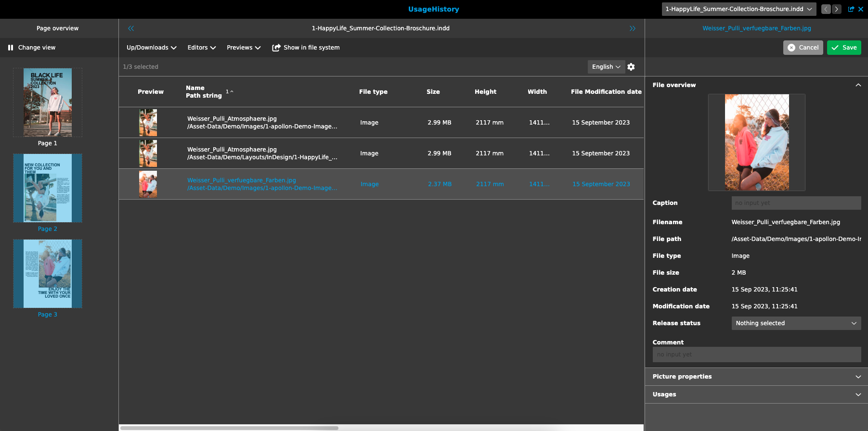This screenshot has width=868, height=431.
Task: Select the Page 2 thumbnail
Action: [x=48, y=188]
